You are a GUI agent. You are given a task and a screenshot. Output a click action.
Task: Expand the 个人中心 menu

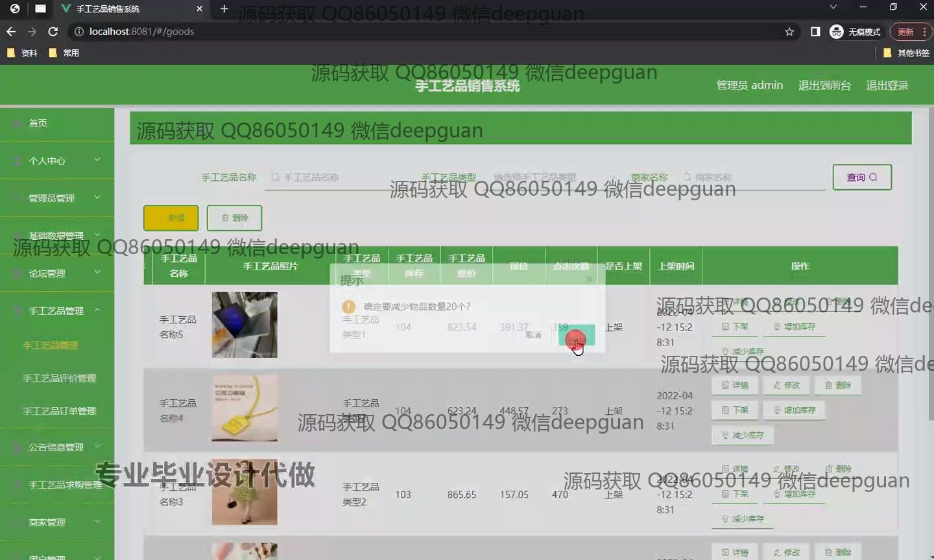[57, 160]
